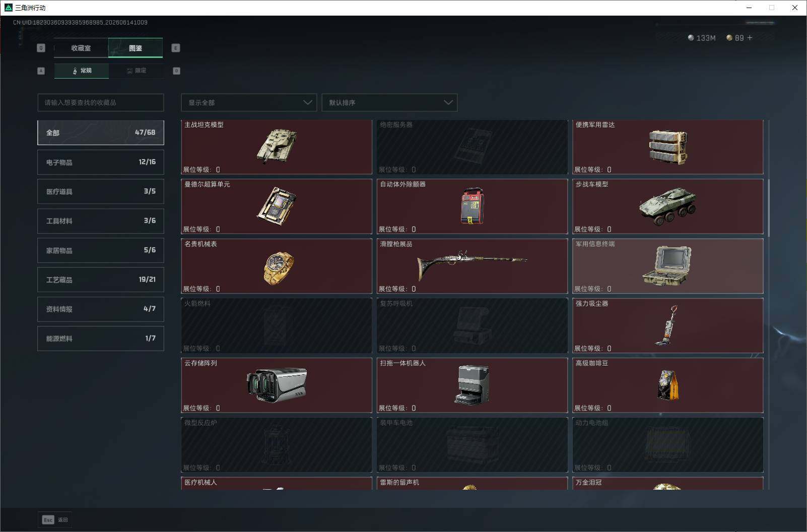Open the 雷斯的留声机 card
The height and width of the screenshot is (532, 807).
click(472, 483)
